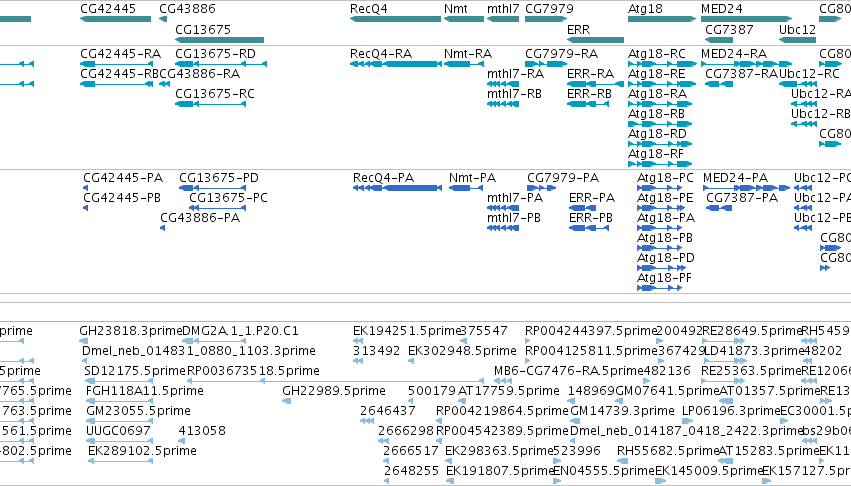Select transcript CG7979-RA
This screenshot has height=486, width=851.
coord(546,64)
